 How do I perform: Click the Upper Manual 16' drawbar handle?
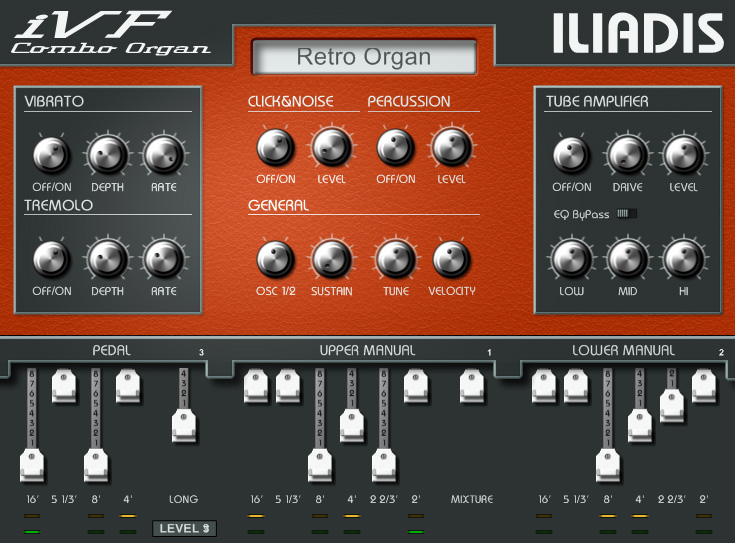[x=256, y=386]
